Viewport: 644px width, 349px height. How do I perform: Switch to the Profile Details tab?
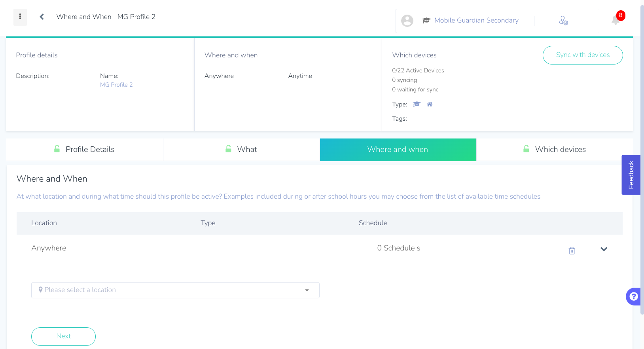click(x=84, y=150)
